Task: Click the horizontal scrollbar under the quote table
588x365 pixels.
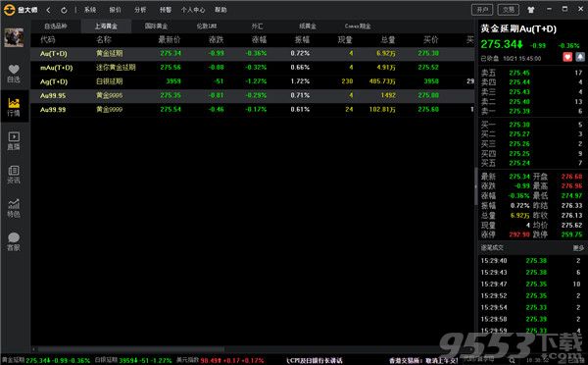Action: pyautogui.click(x=130, y=349)
